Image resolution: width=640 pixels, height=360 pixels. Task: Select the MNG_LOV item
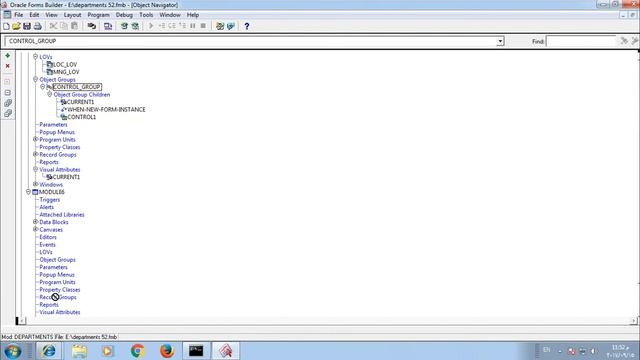point(66,72)
